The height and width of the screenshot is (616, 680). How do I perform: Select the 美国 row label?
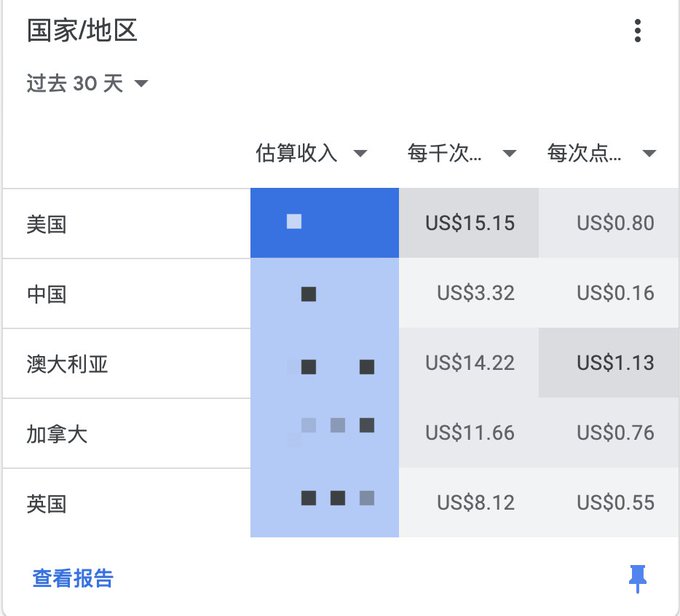click(x=46, y=224)
